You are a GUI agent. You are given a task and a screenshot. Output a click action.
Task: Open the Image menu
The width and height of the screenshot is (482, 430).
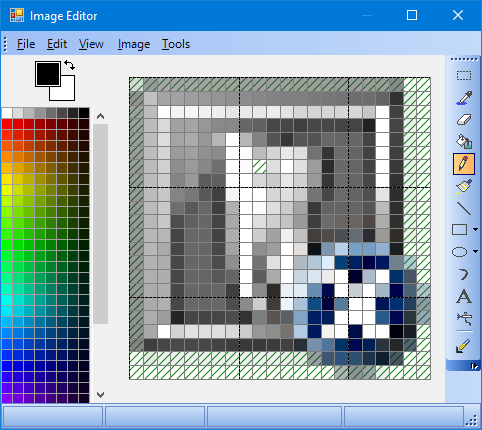click(134, 44)
